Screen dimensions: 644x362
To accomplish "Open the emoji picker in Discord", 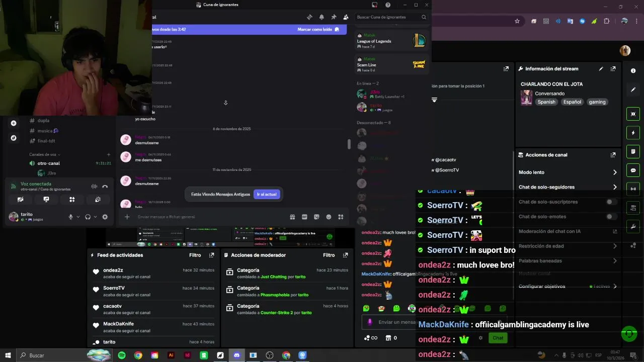I will (x=329, y=217).
